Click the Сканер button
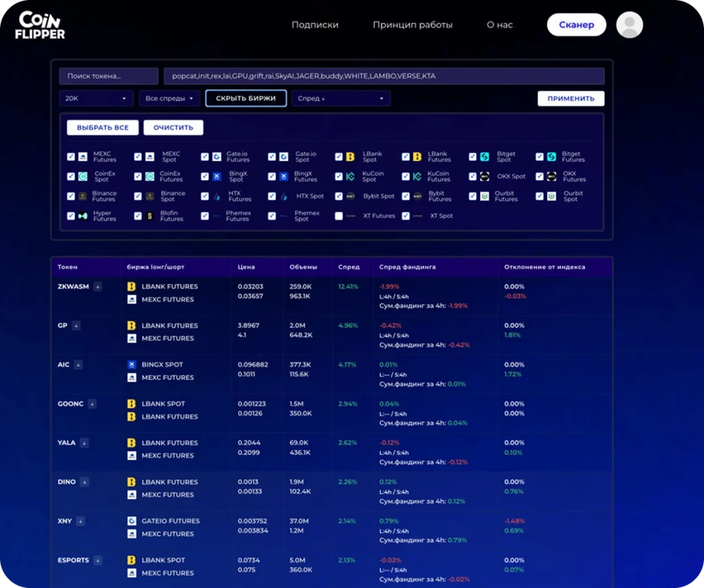The width and height of the screenshot is (704, 588). click(x=577, y=25)
